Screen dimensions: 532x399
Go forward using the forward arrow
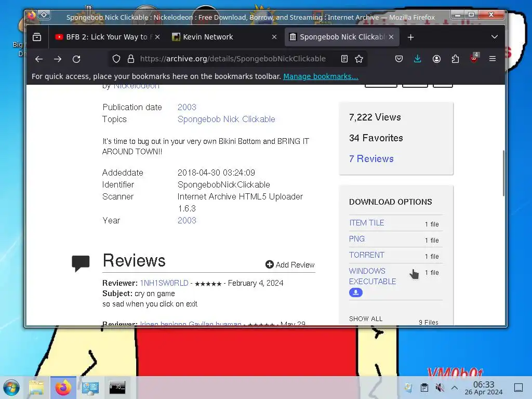coord(58,59)
